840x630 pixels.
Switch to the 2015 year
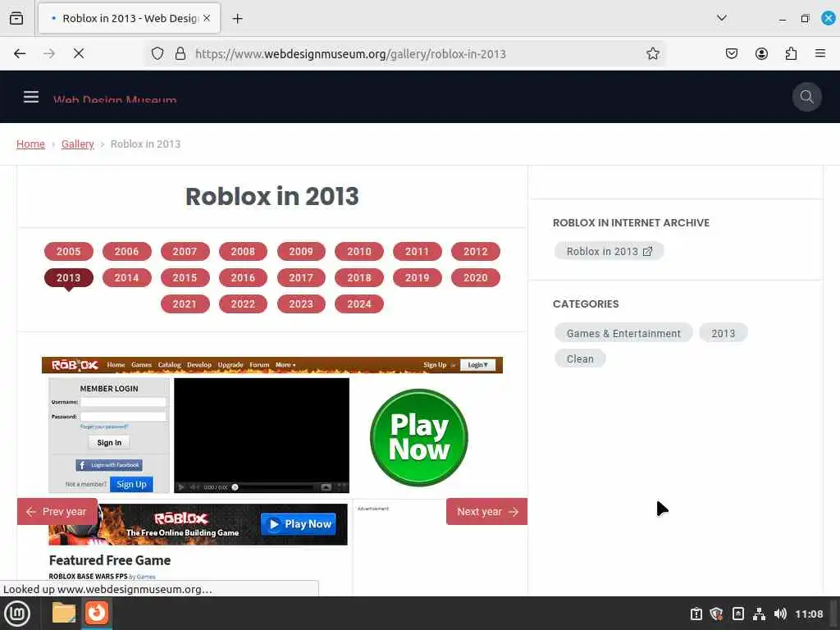(x=185, y=277)
